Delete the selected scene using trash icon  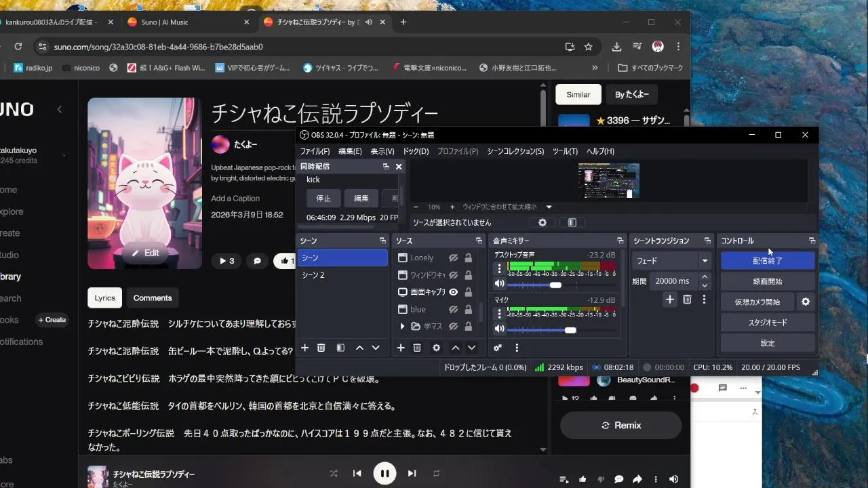pyautogui.click(x=321, y=348)
